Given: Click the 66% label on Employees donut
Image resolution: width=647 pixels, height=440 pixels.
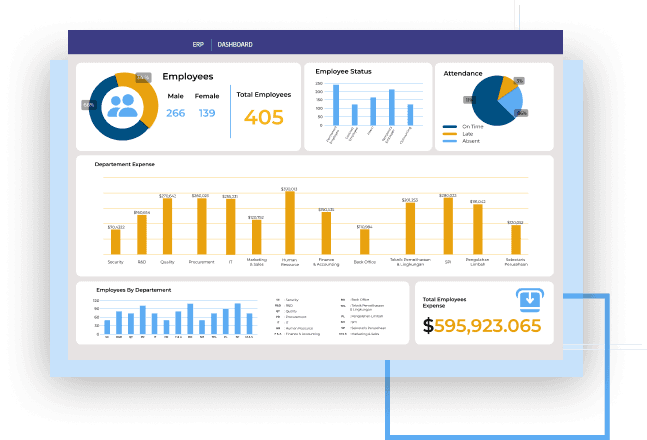Looking at the screenshot, I should [x=89, y=105].
